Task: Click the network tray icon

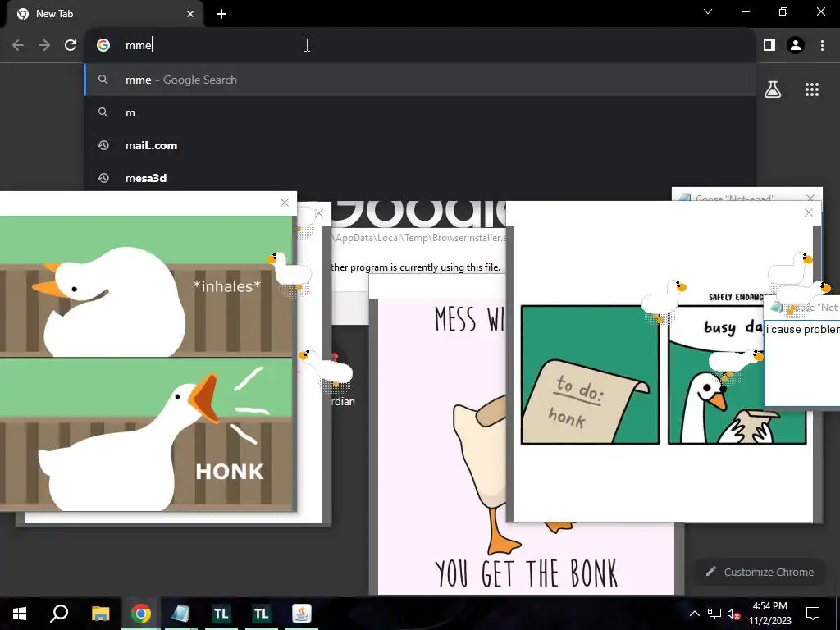Action: tap(714, 614)
